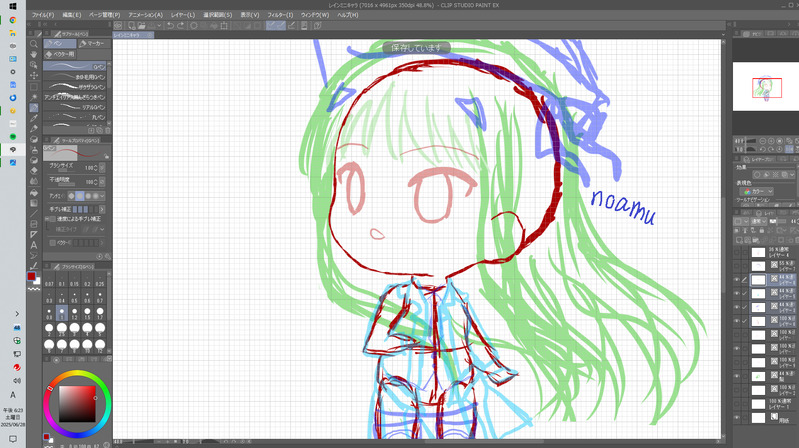The image size is (799, 448).
Task: Click the Undo arrow in command bar
Action: 170,25
